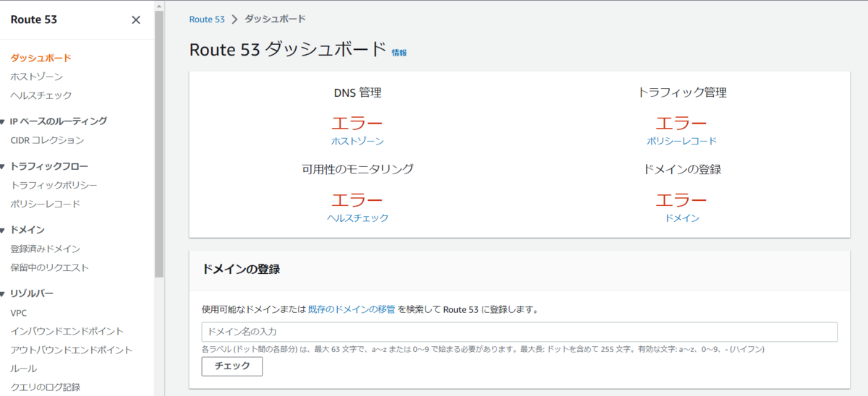Open ホストゾーン in the sidebar

tap(36, 77)
